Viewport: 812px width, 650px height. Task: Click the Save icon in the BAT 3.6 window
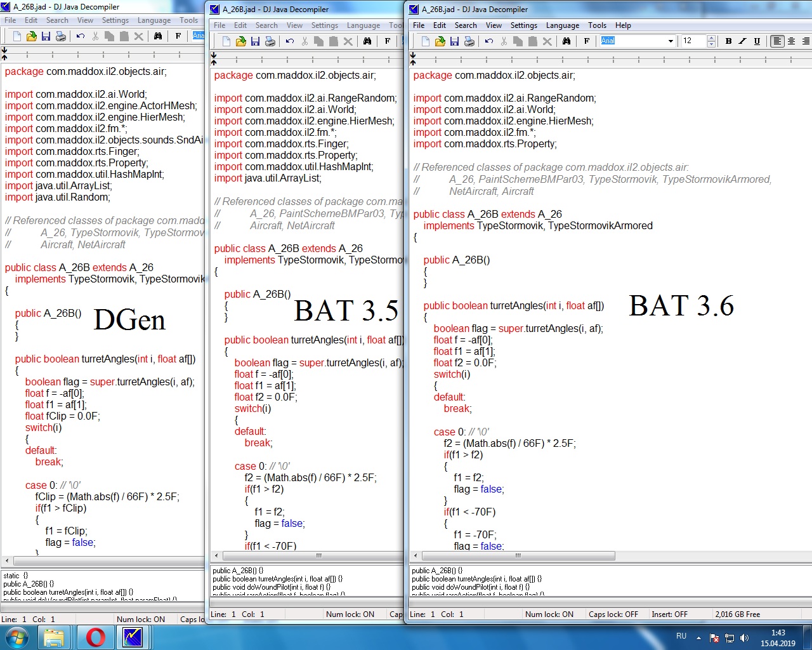coord(454,41)
